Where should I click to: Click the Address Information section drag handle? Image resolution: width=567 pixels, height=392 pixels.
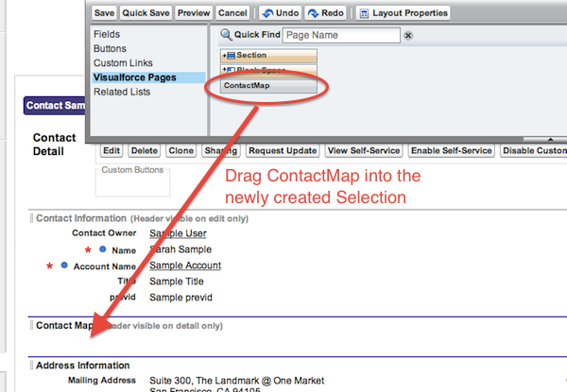pyautogui.click(x=31, y=366)
